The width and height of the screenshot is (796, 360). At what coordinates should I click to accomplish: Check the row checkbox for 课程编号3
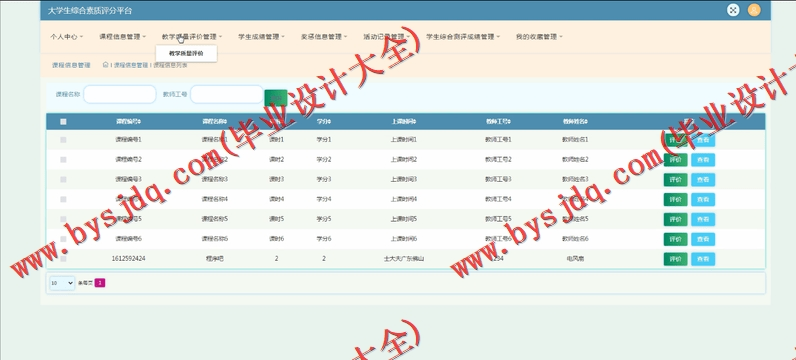coord(63,179)
